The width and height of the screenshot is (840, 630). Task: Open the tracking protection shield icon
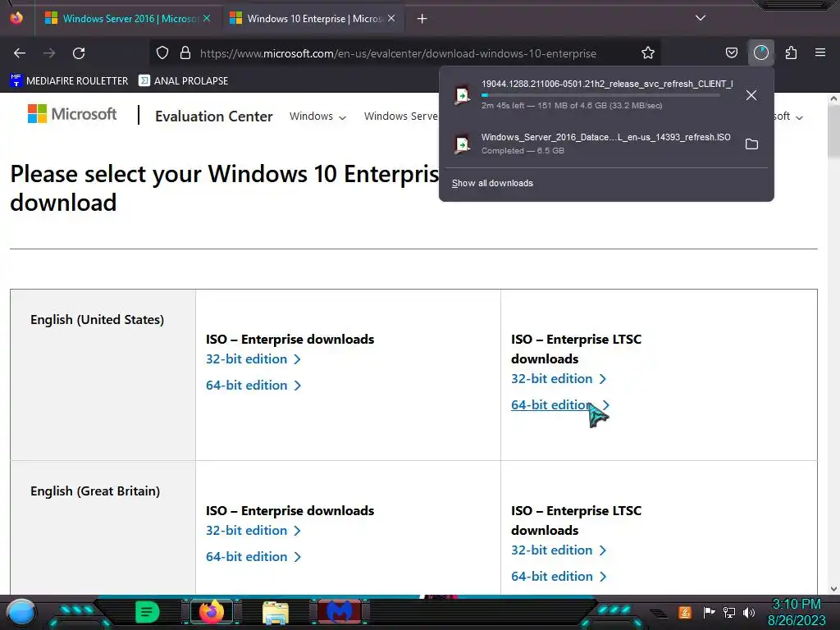162,53
